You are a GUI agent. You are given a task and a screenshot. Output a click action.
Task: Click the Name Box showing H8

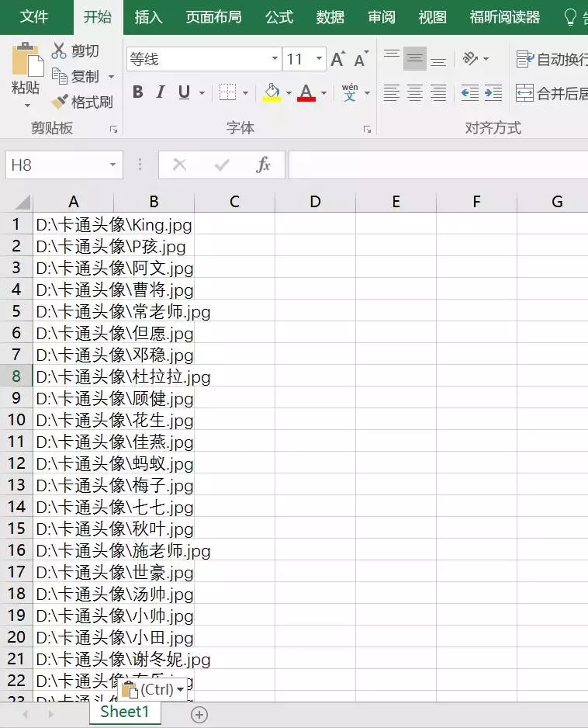[x=57, y=165]
